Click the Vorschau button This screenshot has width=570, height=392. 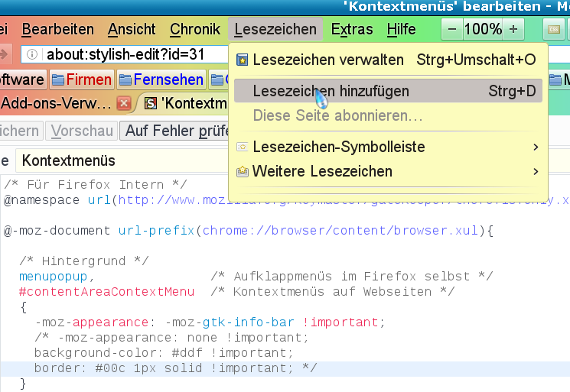click(x=83, y=131)
